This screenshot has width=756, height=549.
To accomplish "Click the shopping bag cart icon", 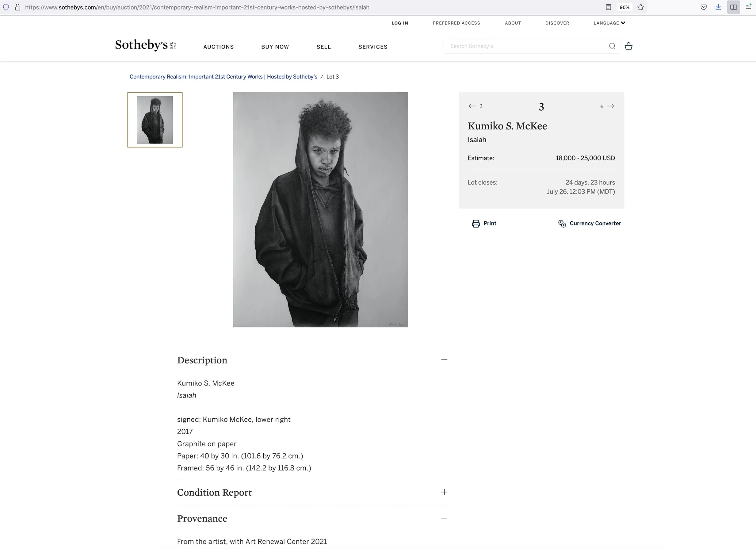I will (x=628, y=46).
